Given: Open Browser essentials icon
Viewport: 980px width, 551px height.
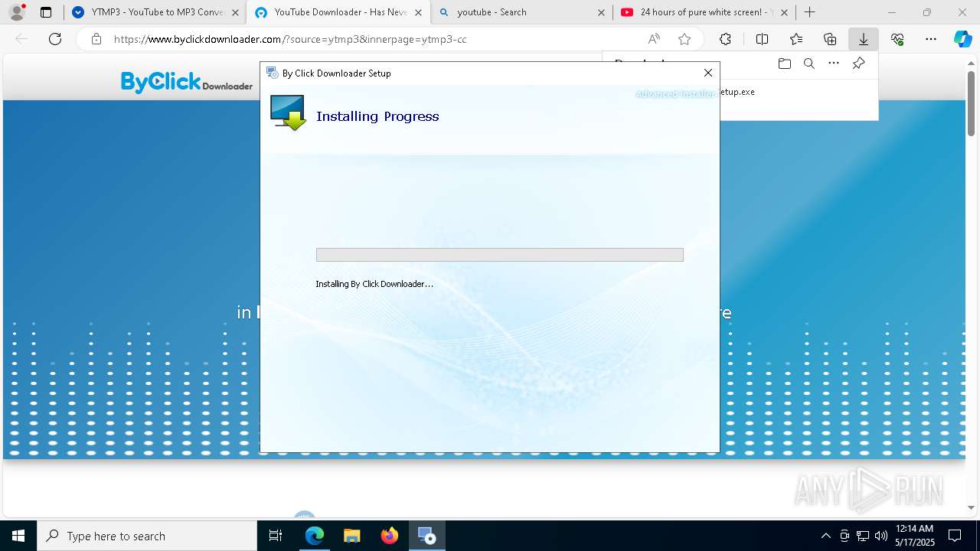Looking at the screenshot, I should (x=897, y=39).
